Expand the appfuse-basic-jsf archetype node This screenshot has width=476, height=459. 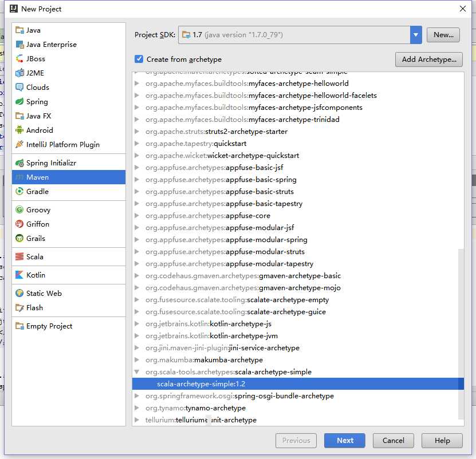click(137, 168)
